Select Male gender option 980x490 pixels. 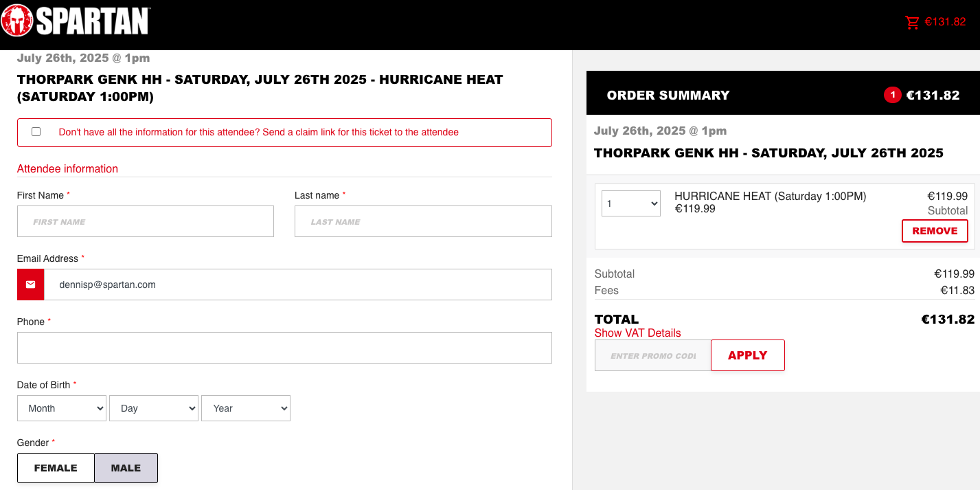pyautogui.click(x=126, y=468)
